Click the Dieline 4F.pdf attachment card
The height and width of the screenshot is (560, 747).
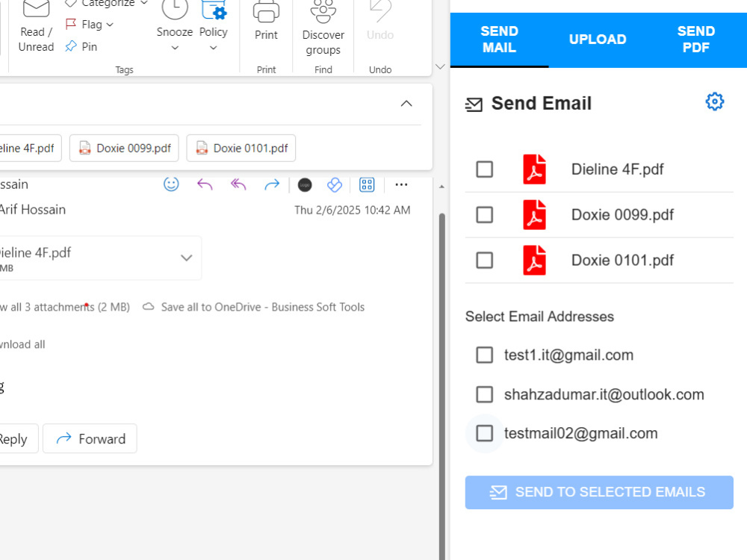click(99, 258)
